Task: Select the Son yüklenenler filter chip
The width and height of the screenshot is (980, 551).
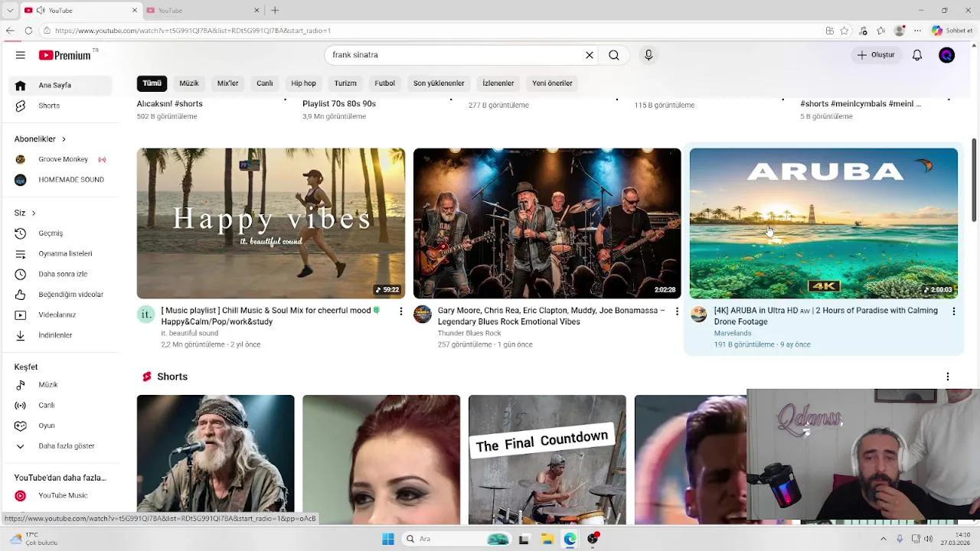Action: pyautogui.click(x=439, y=83)
